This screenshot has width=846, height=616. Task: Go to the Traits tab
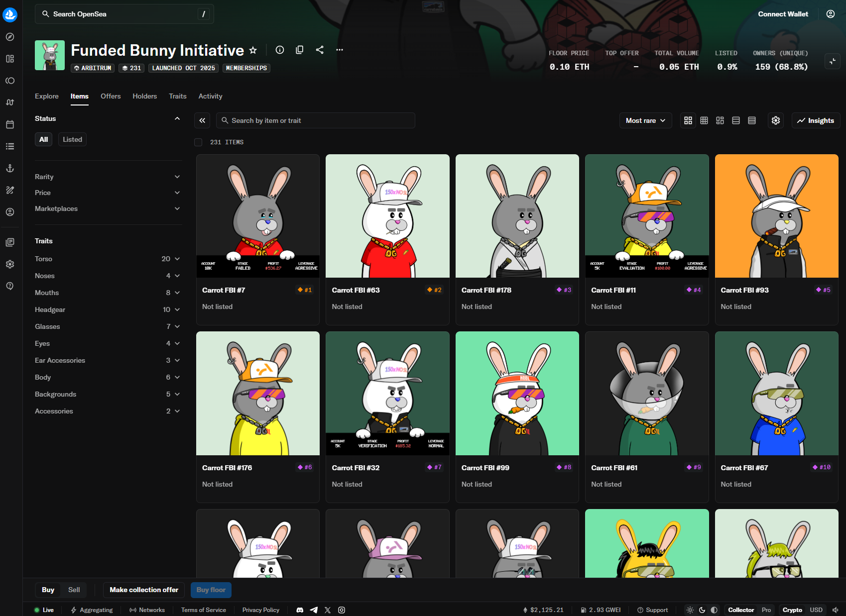pos(178,96)
